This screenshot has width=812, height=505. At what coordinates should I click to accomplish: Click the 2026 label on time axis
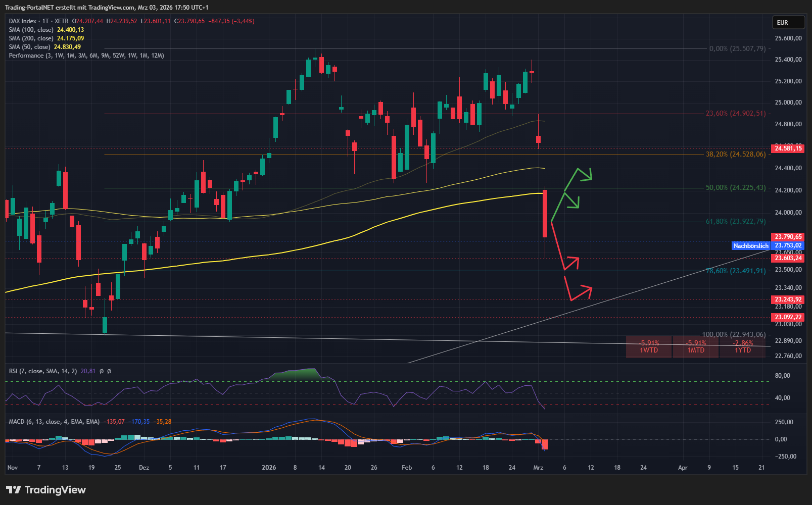pos(269,468)
